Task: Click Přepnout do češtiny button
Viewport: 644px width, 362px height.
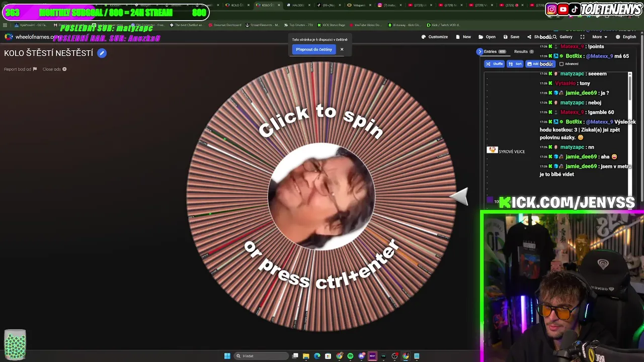Action: [x=314, y=49]
